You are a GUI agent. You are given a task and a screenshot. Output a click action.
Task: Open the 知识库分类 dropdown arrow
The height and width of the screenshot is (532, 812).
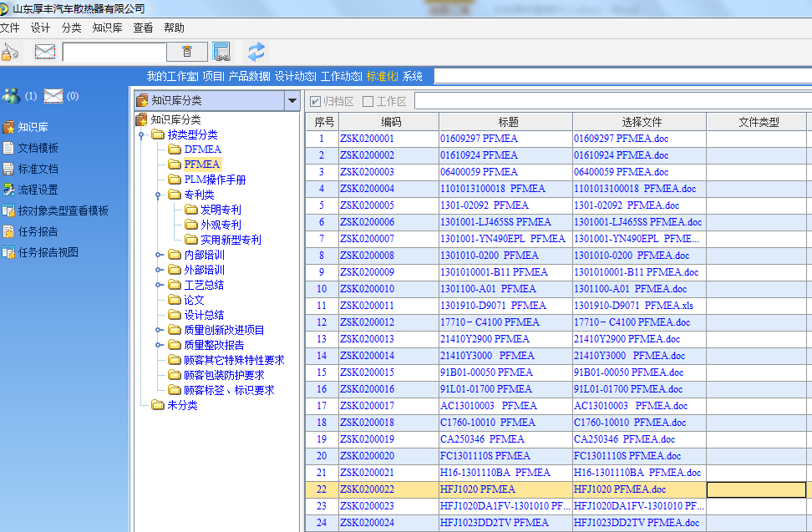[292, 101]
